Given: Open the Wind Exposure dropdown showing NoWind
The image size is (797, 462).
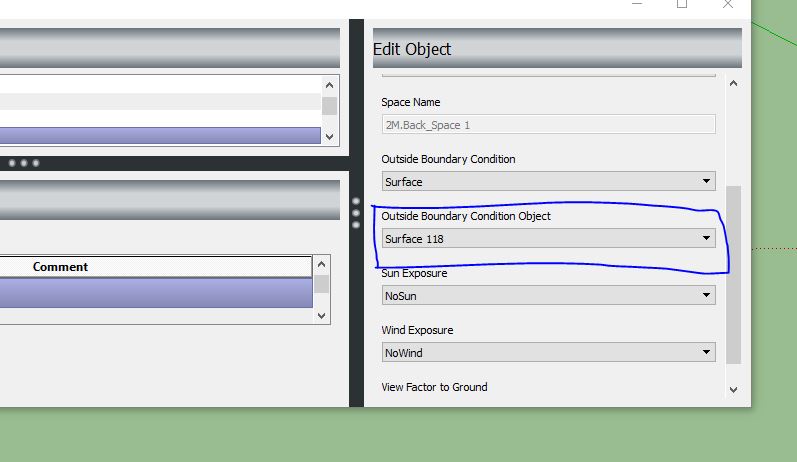Looking at the screenshot, I should pos(548,352).
